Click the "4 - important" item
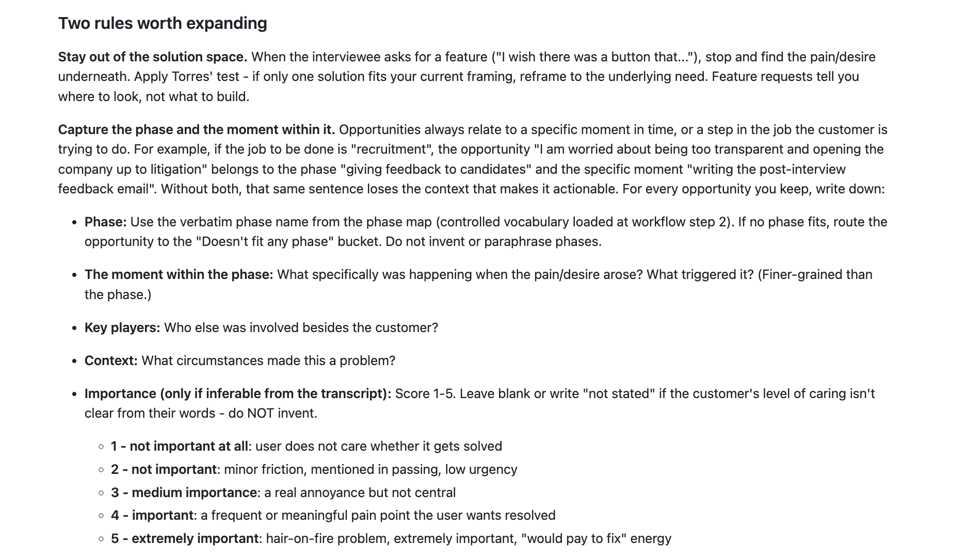 [x=152, y=515]
